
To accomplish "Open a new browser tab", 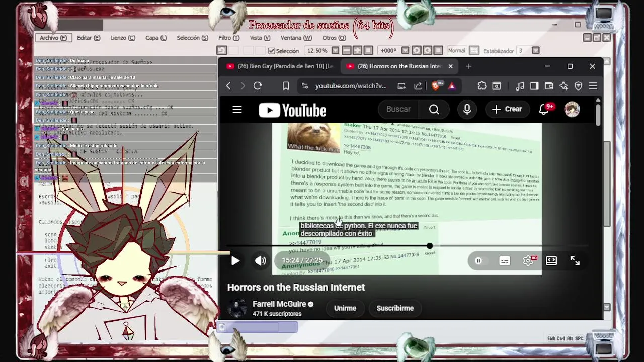I will coord(468,66).
